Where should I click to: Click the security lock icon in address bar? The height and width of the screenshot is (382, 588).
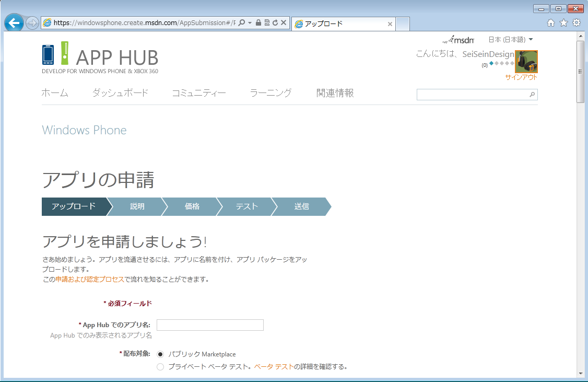coord(258,22)
